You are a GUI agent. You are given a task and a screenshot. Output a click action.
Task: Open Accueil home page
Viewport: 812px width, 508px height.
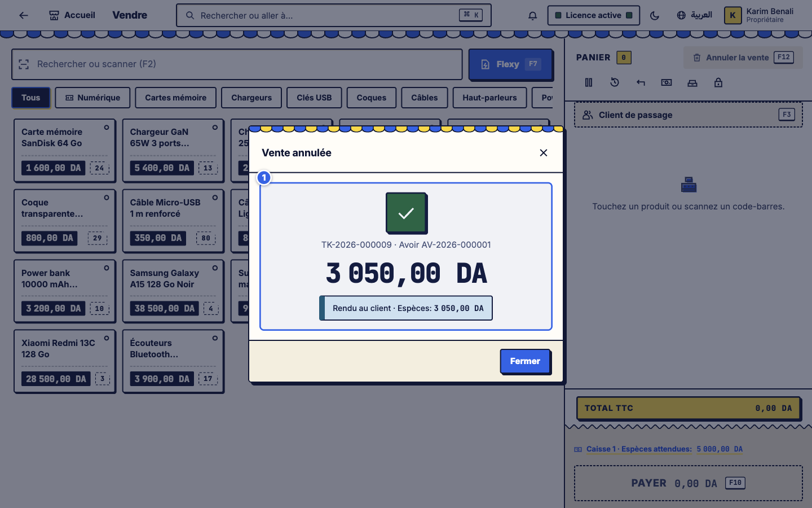coord(72,15)
